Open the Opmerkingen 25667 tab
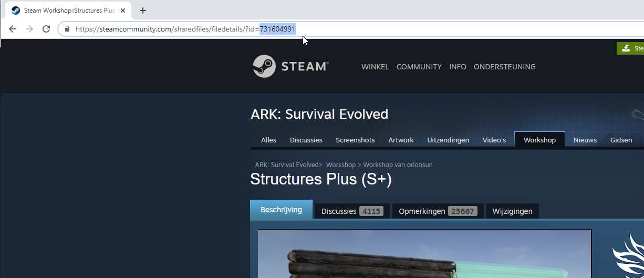Viewport: 644px width, 278px height. [438, 211]
